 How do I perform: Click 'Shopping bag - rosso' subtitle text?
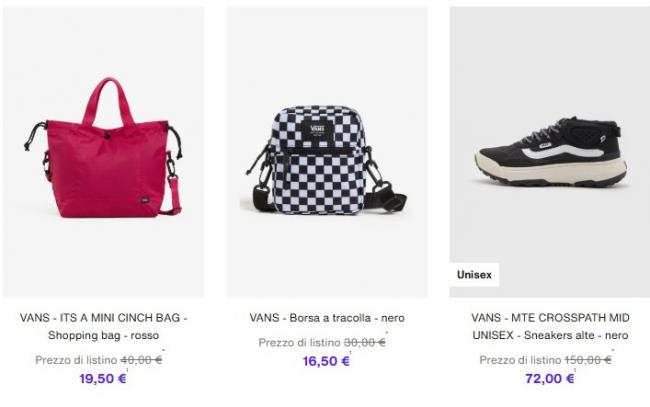click(104, 335)
